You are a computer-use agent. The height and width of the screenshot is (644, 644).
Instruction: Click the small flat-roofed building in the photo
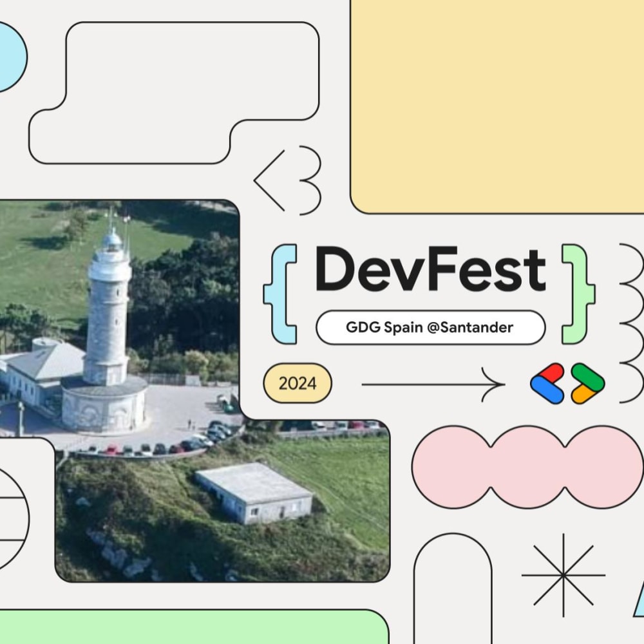tap(254, 493)
